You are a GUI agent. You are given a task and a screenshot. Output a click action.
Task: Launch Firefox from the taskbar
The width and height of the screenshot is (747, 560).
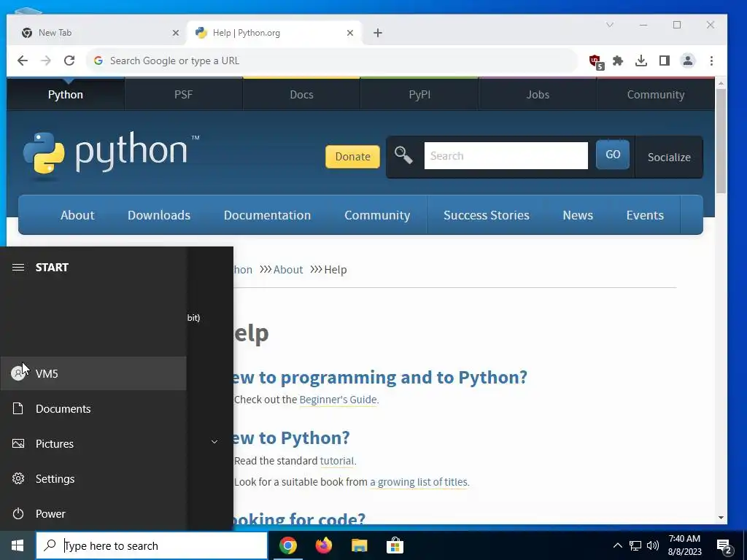323,545
